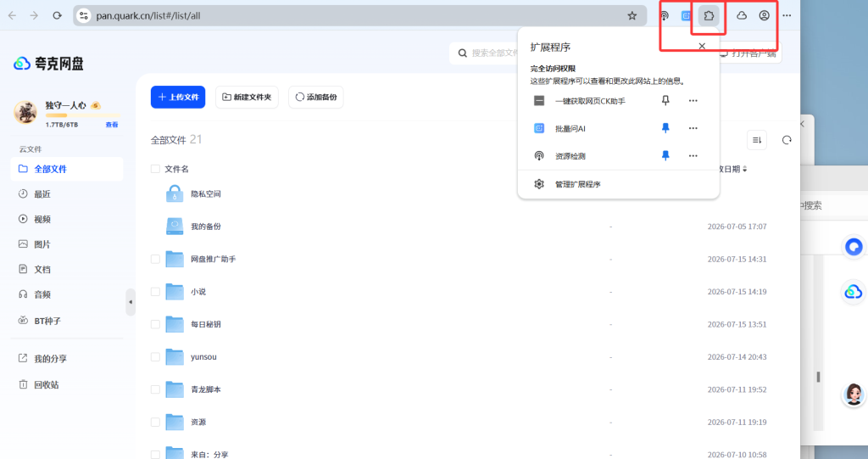This screenshot has width=868, height=459.
Task: Open the 资源 folder icon
Action: [175, 423]
